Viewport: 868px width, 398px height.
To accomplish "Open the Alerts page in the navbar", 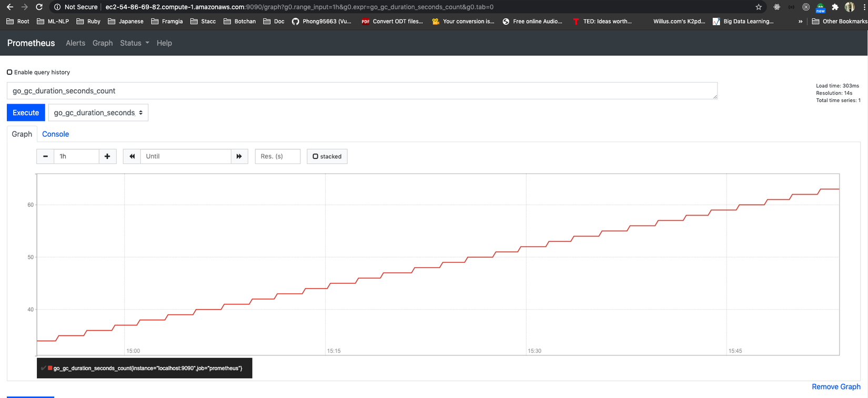I will click(x=75, y=43).
